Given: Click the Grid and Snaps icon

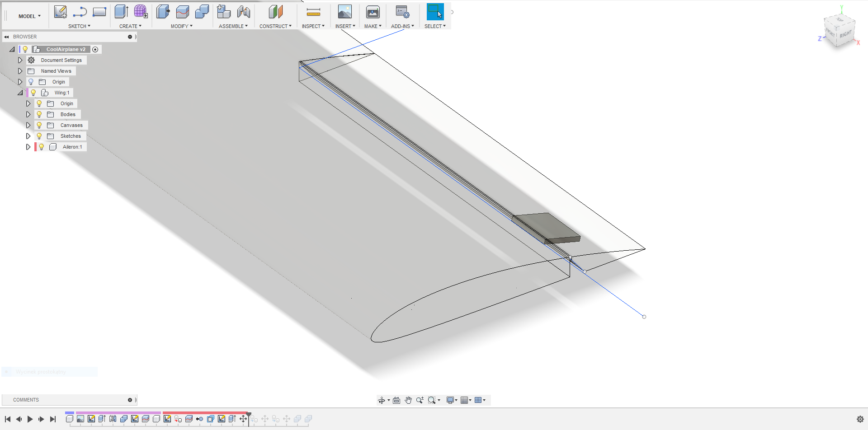Looking at the screenshot, I should pos(464,400).
